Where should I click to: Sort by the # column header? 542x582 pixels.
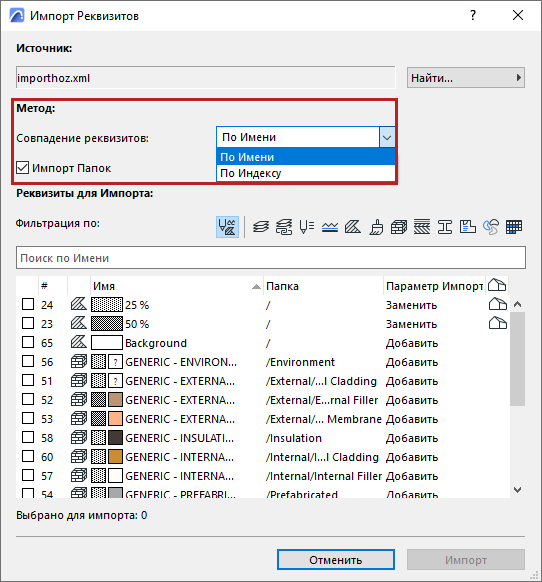click(45, 285)
